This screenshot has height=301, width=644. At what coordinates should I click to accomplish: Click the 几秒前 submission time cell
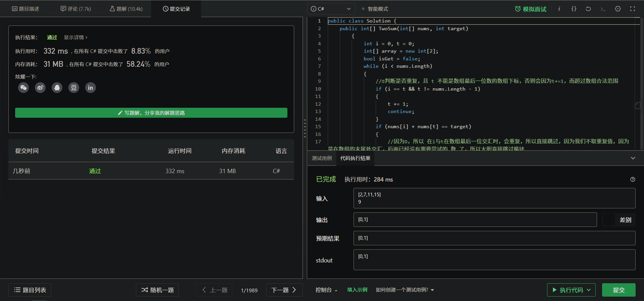[x=21, y=171]
